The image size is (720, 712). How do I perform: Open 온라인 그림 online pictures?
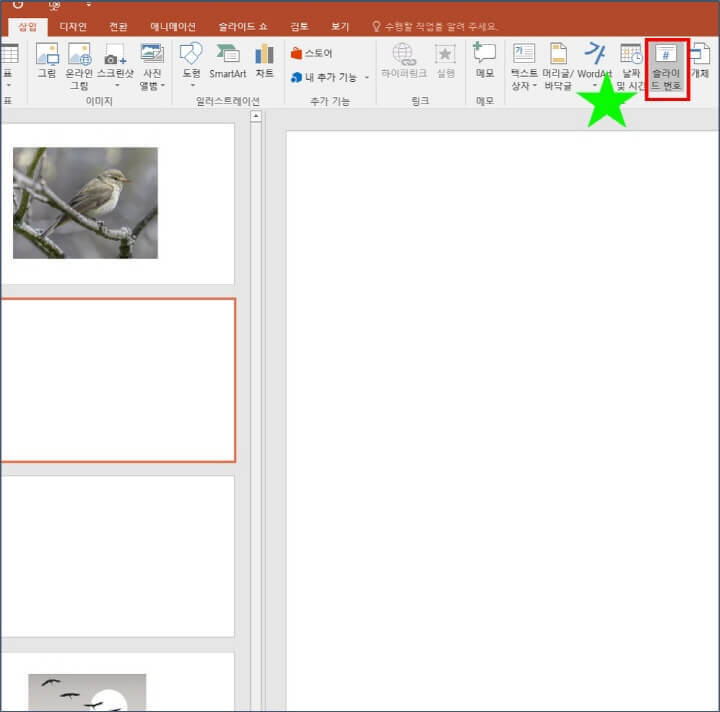click(x=79, y=66)
